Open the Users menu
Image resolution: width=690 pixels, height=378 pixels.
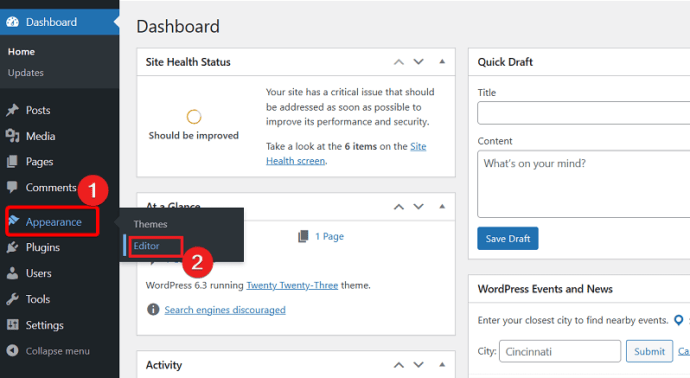[x=39, y=273]
